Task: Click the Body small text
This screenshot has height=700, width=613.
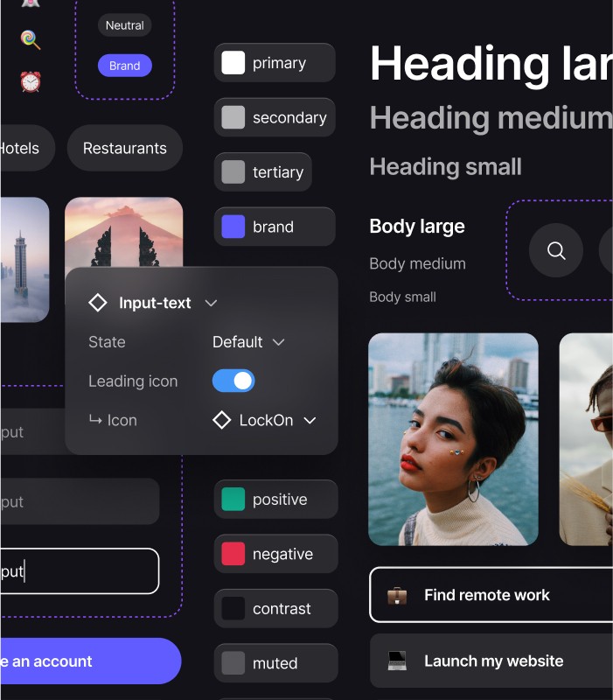Action: 402,297
